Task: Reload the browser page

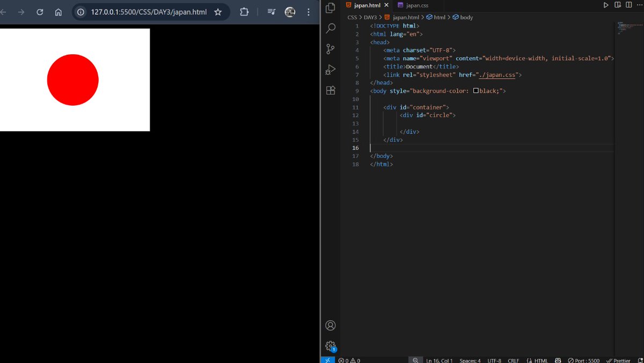Action: pyautogui.click(x=40, y=12)
